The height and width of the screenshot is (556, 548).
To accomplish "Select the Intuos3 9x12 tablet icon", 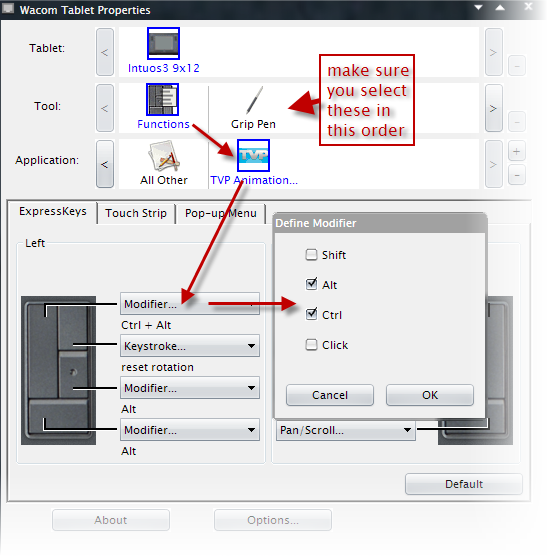I will click(163, 43).
